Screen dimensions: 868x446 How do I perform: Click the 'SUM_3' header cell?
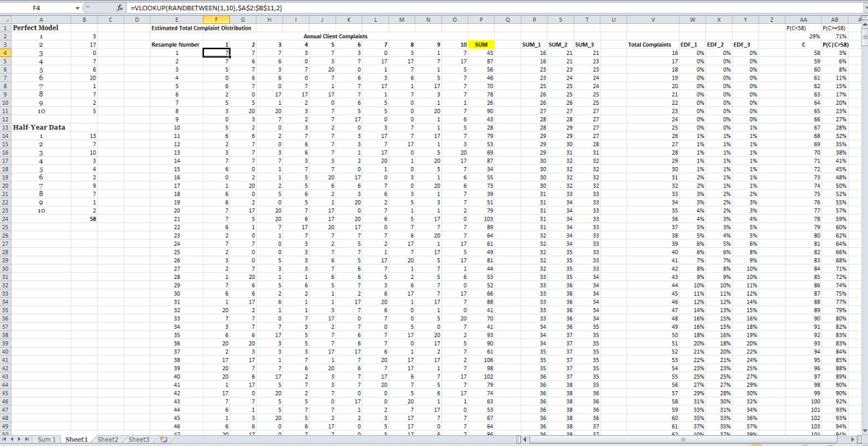587,44
